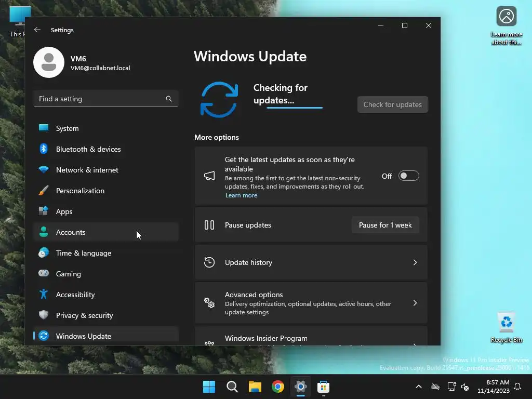Image resolution: width=532 pixels, height=399 pixels.
Task: Click the Accounts person icon
Action: click(x=44, y=232)
